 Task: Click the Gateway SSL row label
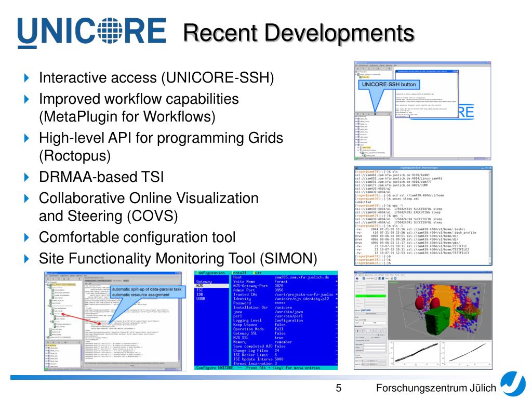245,333
